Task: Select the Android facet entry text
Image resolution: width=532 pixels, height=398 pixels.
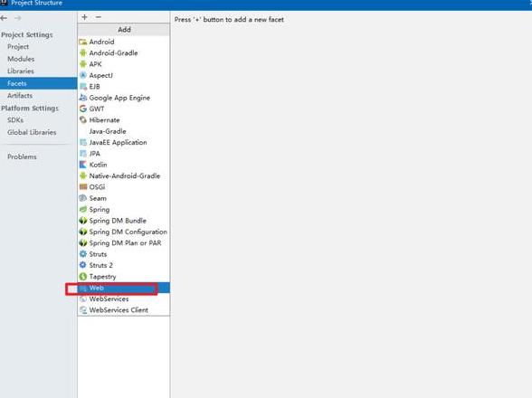Action: click(101, 42)
